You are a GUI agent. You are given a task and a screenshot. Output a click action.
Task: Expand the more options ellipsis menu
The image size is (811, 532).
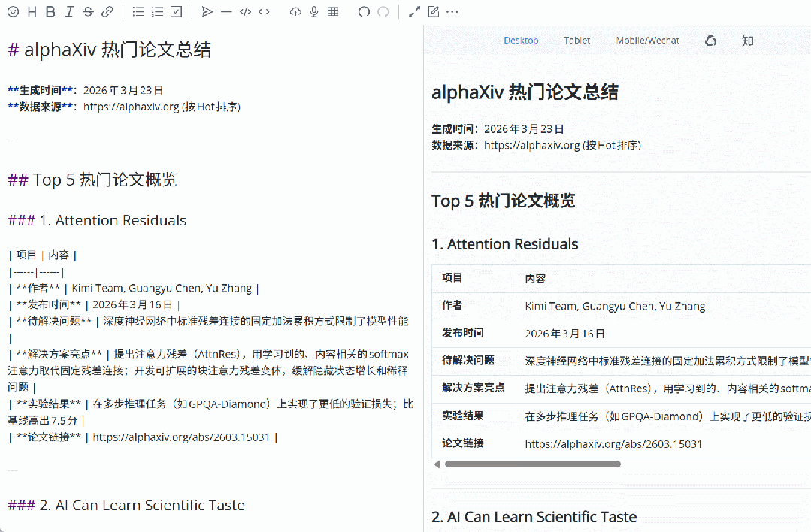tap(452, 11)
